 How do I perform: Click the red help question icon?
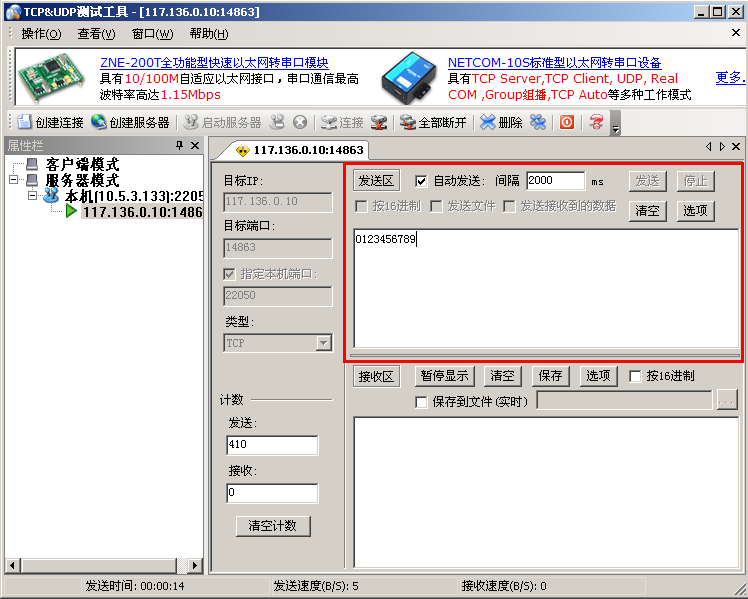coord(596,122)
